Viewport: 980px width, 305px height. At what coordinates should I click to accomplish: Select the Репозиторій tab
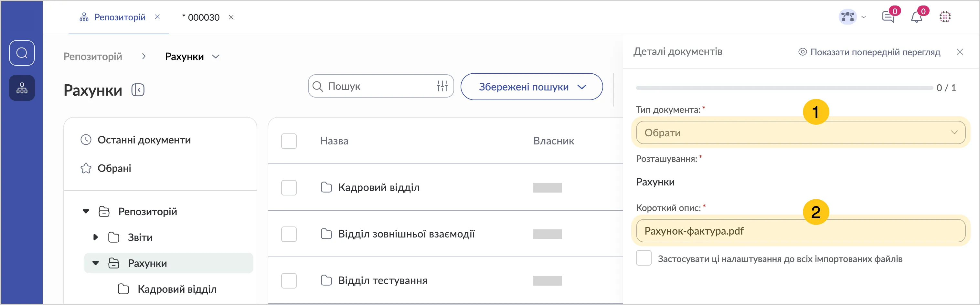coord(120,17)
